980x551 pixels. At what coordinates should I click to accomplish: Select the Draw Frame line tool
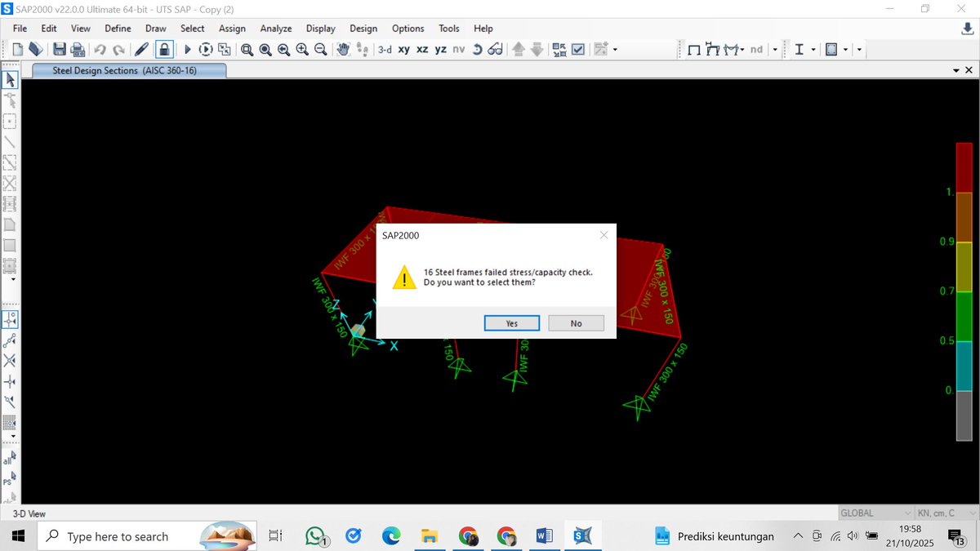(10, 142)
